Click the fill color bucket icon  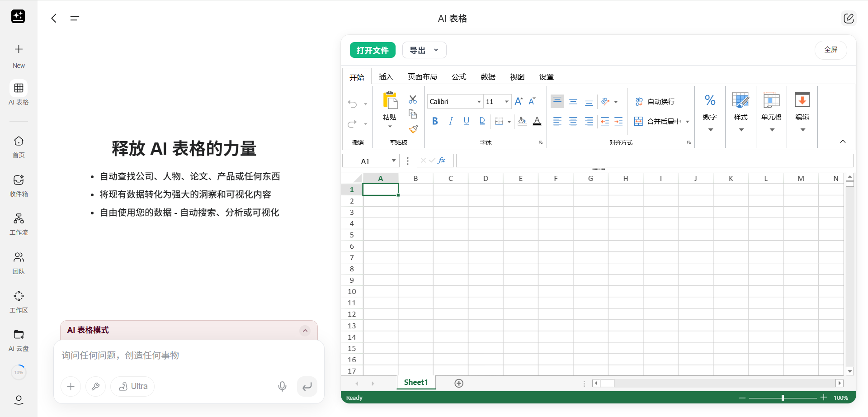pos(522,121)
